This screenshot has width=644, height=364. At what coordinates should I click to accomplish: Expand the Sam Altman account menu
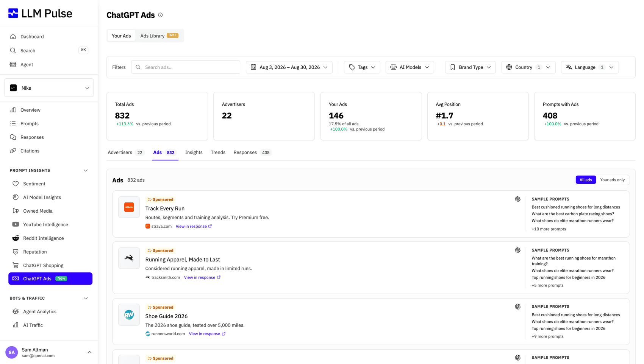(x=89, y=352)
